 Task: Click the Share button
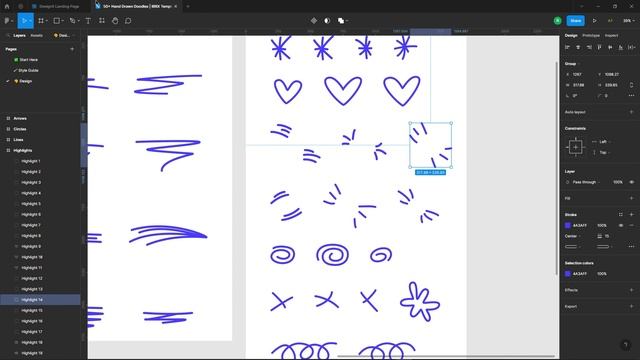coord(576,21)
